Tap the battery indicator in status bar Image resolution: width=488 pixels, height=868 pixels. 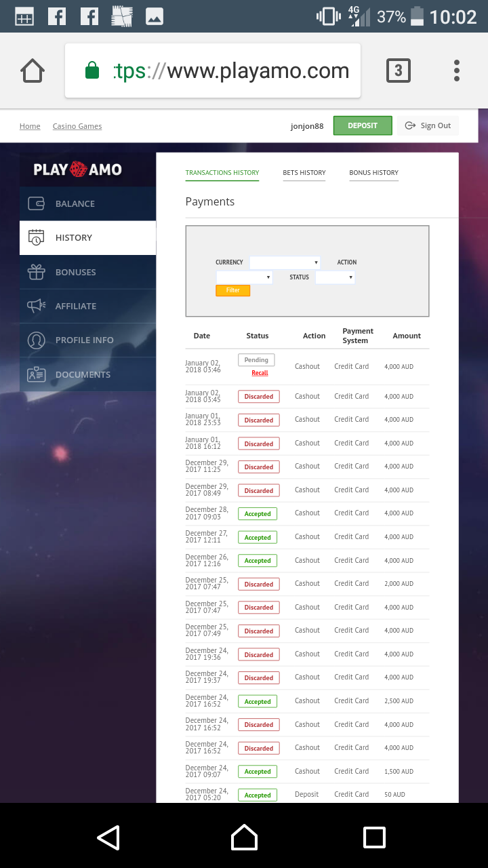pos(417,16)
